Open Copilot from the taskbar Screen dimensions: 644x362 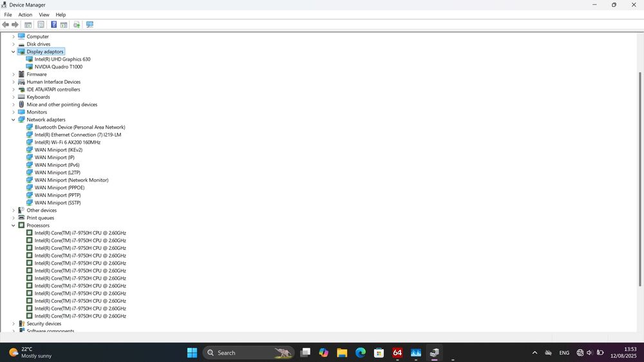click(324, 352)
